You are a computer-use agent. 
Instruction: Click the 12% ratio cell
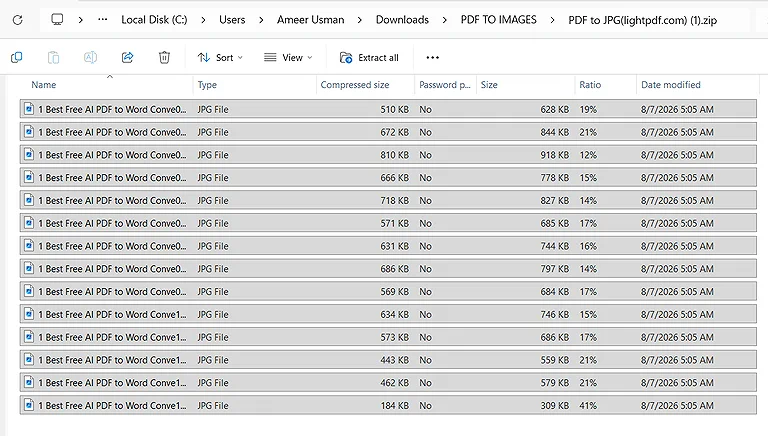[588, 155]
